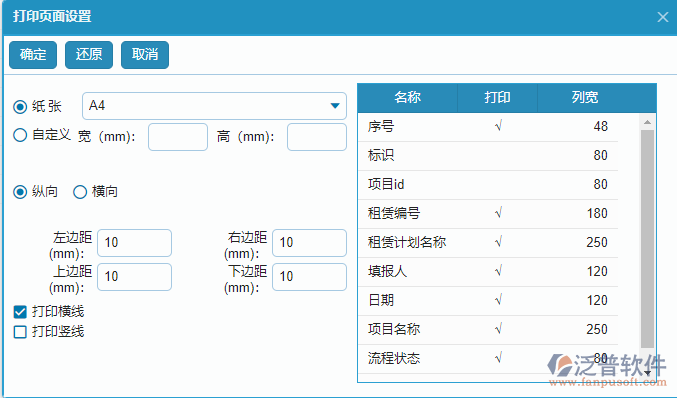Enable the 打印竖线 checkbox
The height and width of the screenshot is (398, 677).
tap(20, 332)
